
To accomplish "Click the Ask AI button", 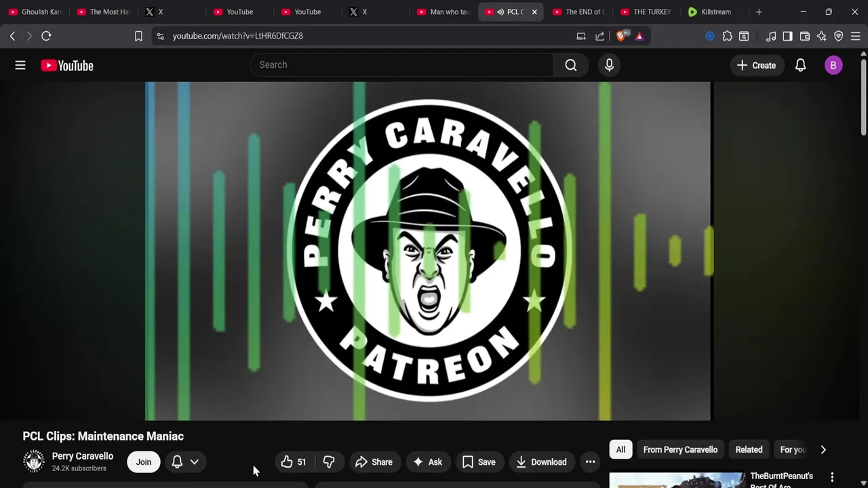I will point(428,462).
